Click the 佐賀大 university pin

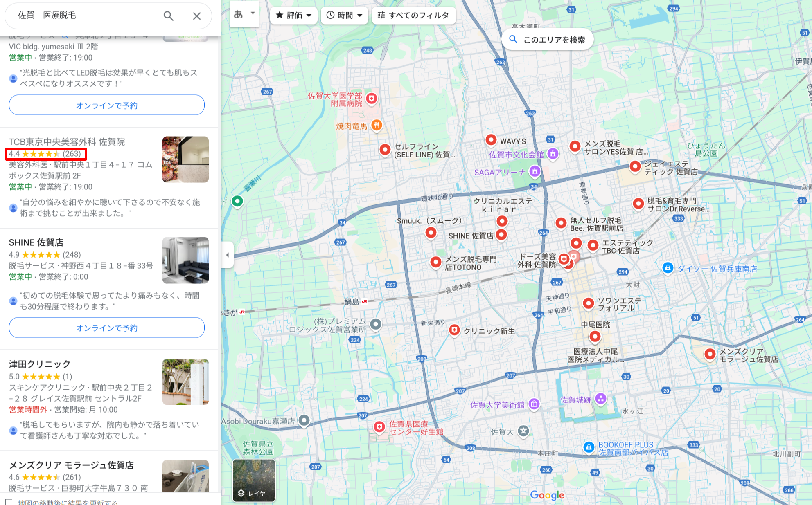tap(523, 431)
